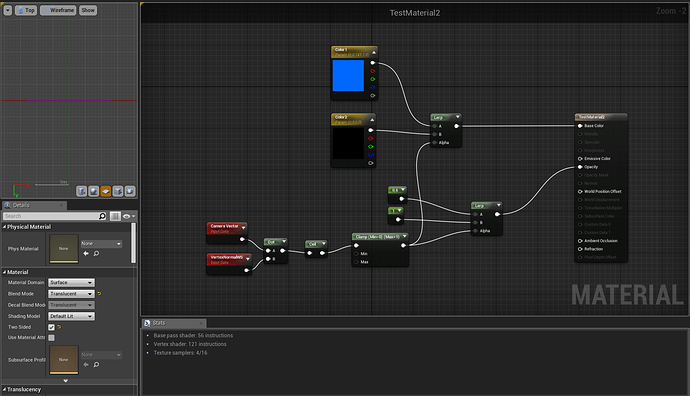
Task: Collapse the Color 2 node preview
Action: 372,120
